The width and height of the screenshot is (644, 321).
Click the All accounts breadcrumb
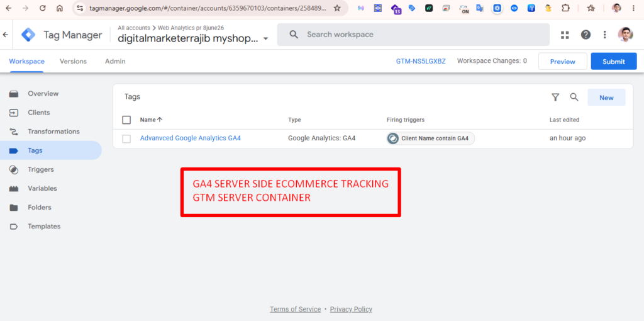[134, 28]
